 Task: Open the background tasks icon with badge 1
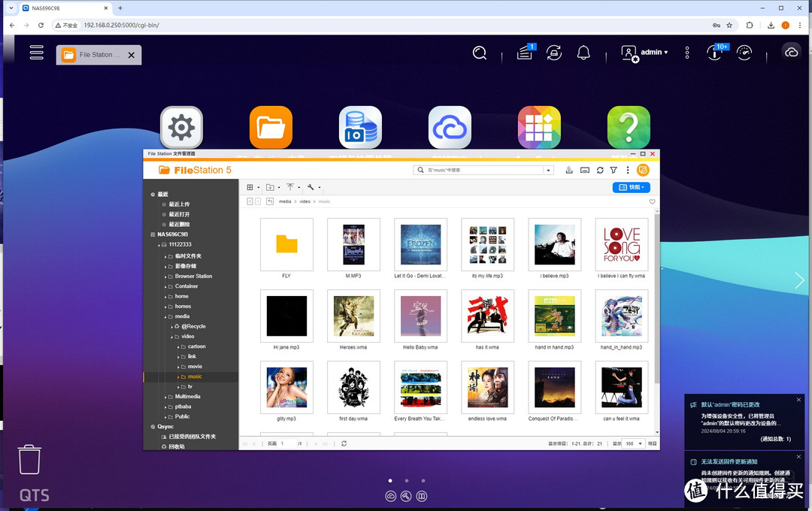(526, 53)
